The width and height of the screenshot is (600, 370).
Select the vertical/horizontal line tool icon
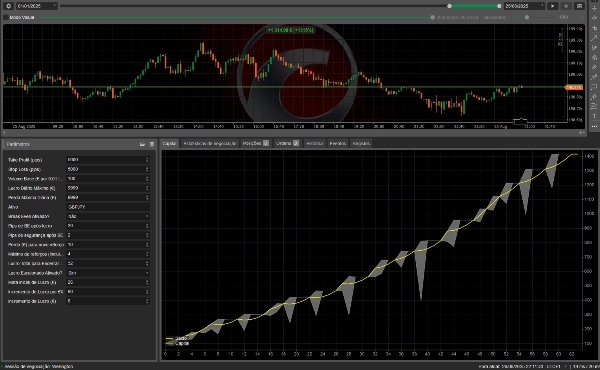(594, 28)
